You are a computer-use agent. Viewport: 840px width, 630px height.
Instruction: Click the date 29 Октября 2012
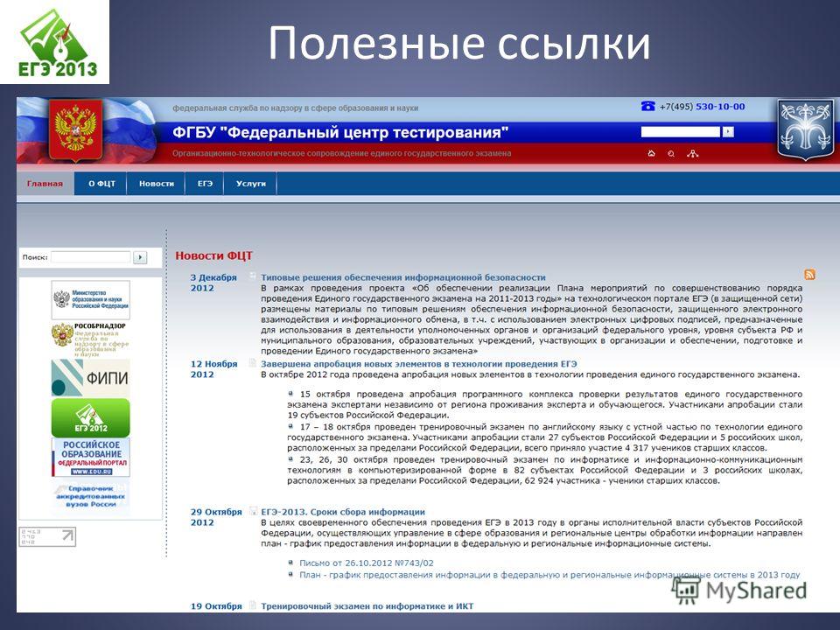(216, 517)
